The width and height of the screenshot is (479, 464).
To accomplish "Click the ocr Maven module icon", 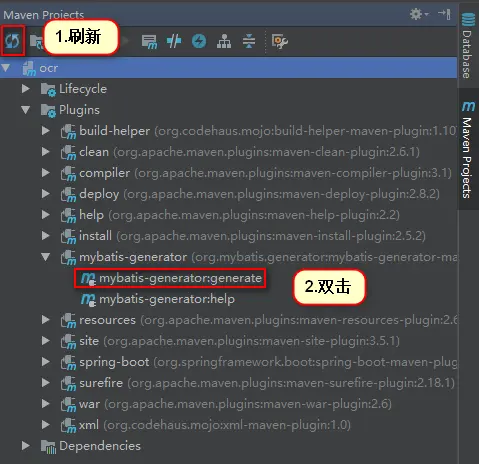I will [29, 68].
